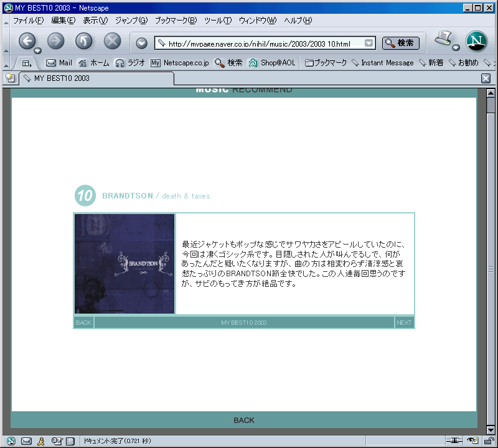Click the NEXT link in album card
Image resolution: width=498 pixels, height=448 pixels.
(404, 322)
